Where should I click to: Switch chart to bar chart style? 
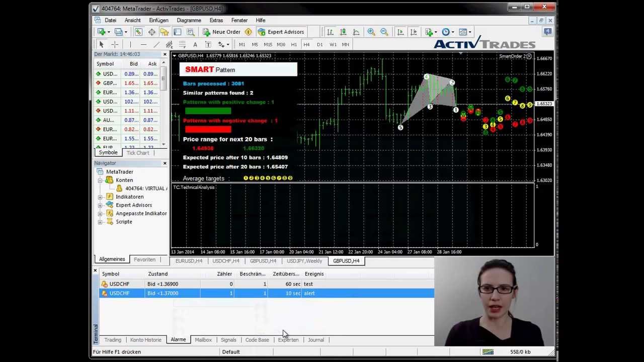click(330, 32)
